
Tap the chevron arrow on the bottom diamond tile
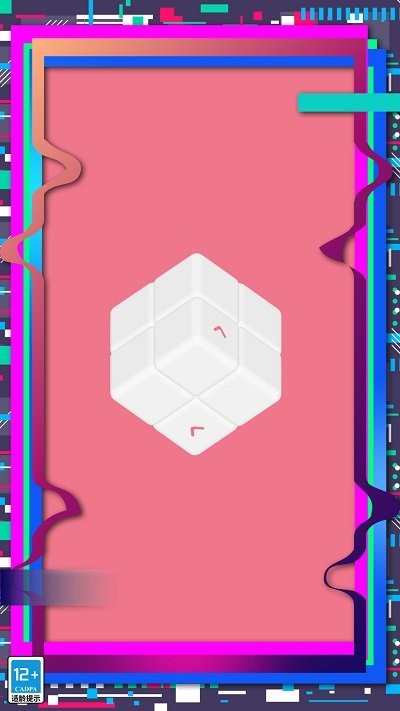point(197,431)
